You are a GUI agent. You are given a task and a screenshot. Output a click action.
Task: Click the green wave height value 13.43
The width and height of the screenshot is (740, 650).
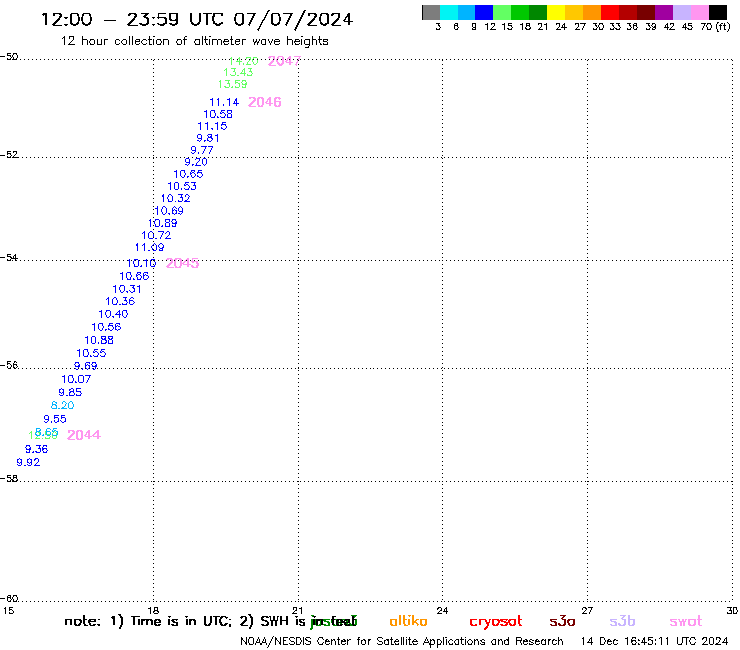click(x=238, y=72)
